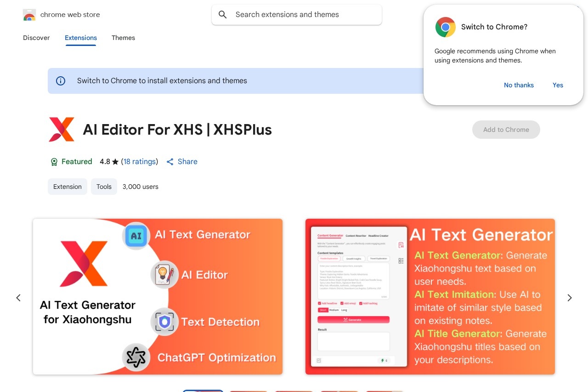
Task: Focus the Search extensions and themes field
Action: pos(303,15)
